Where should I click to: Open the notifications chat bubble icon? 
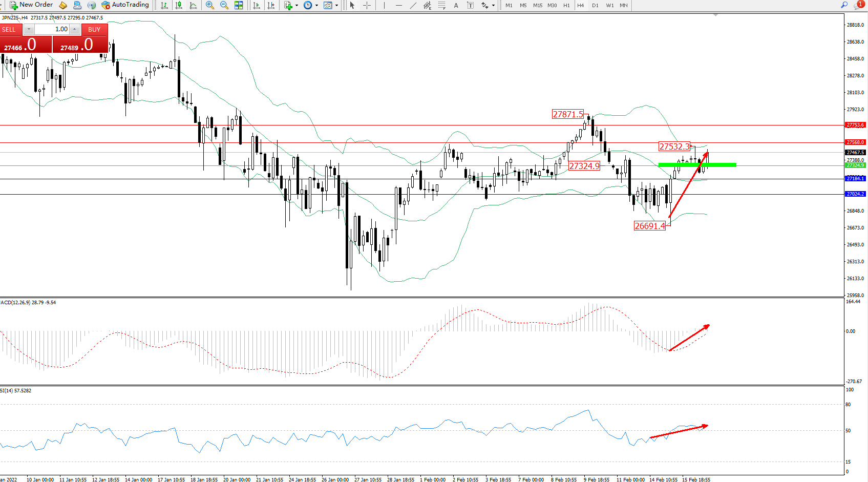tap(859, 5)
